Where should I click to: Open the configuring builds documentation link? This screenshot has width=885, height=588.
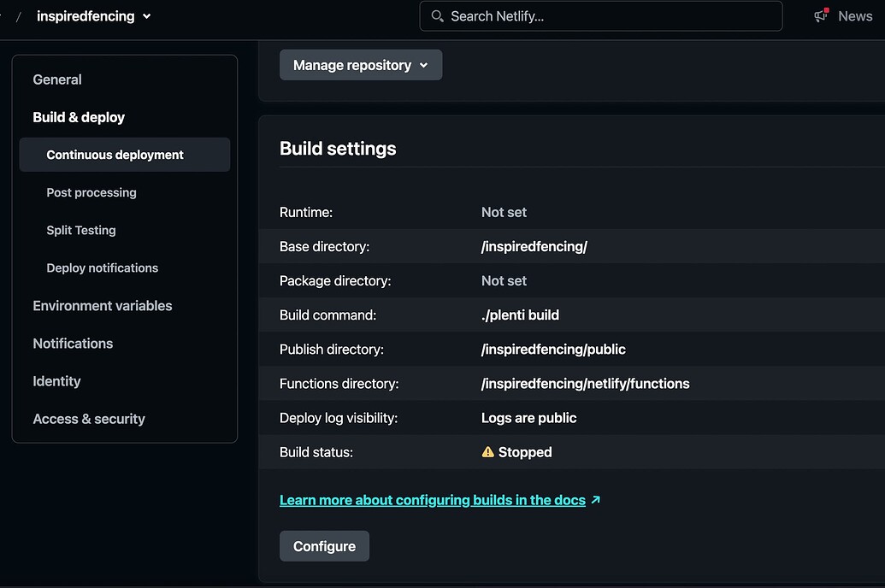pyautogui.click(x=432, y=499)
